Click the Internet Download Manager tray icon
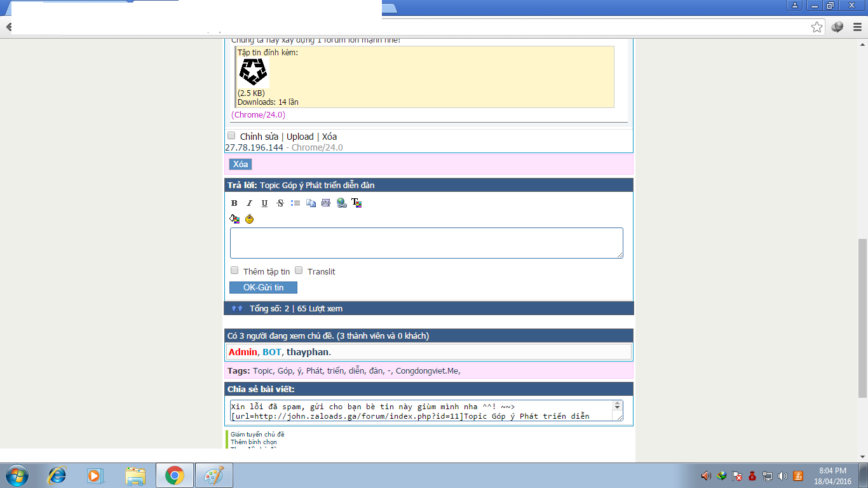Viewport: 868px width, 488px height. 722,475
